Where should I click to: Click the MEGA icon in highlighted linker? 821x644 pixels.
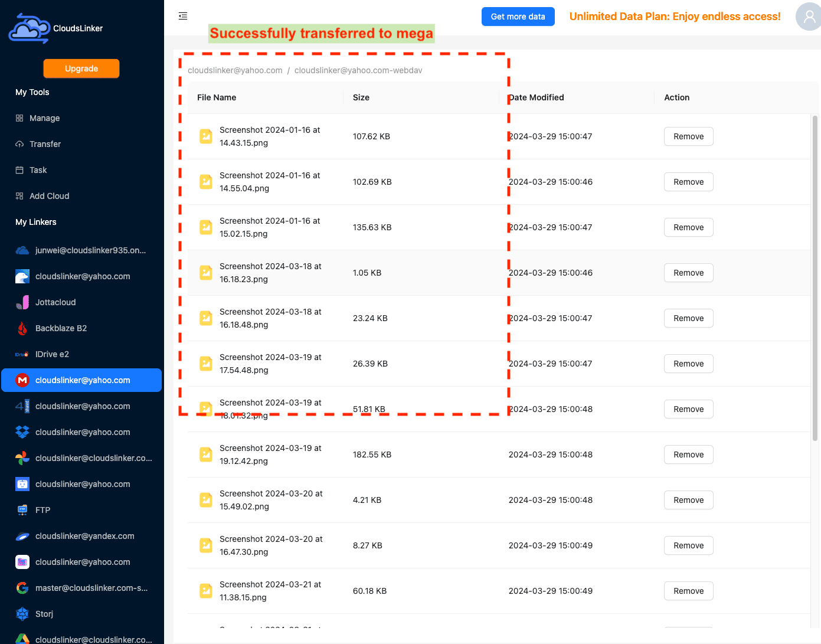point(22,380)
